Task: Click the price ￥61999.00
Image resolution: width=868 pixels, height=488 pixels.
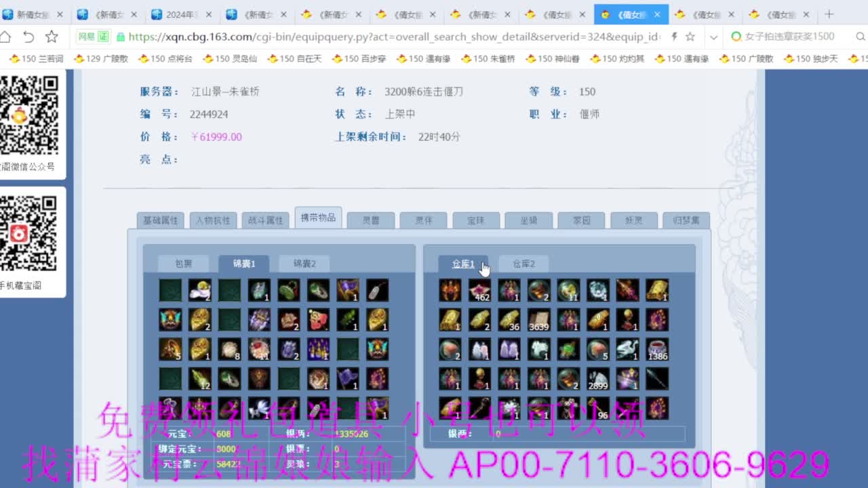Action: coord(216,137)
